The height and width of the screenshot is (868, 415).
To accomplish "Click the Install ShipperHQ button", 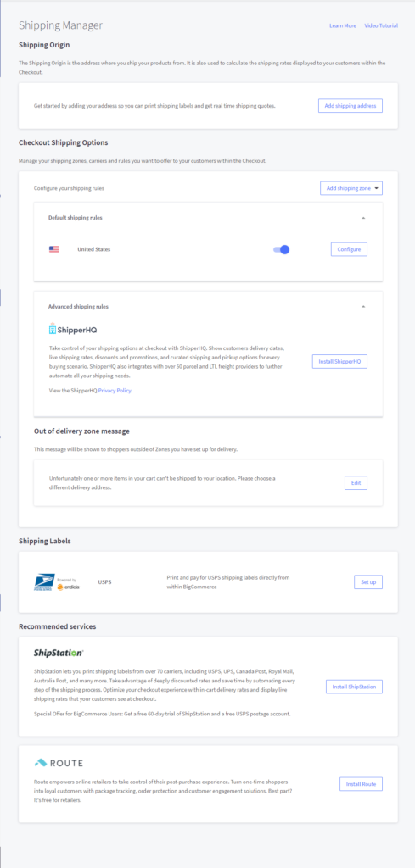I will click(339, 361).
